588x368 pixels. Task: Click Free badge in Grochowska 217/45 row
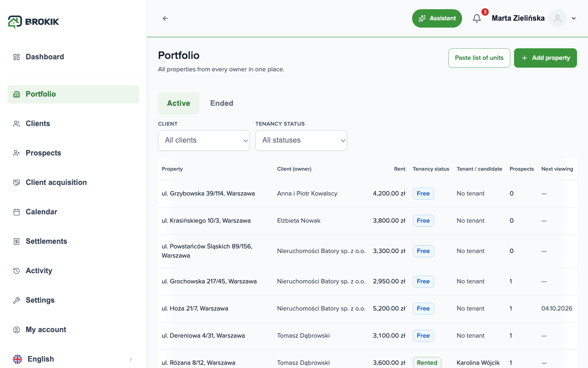(423, 282)
